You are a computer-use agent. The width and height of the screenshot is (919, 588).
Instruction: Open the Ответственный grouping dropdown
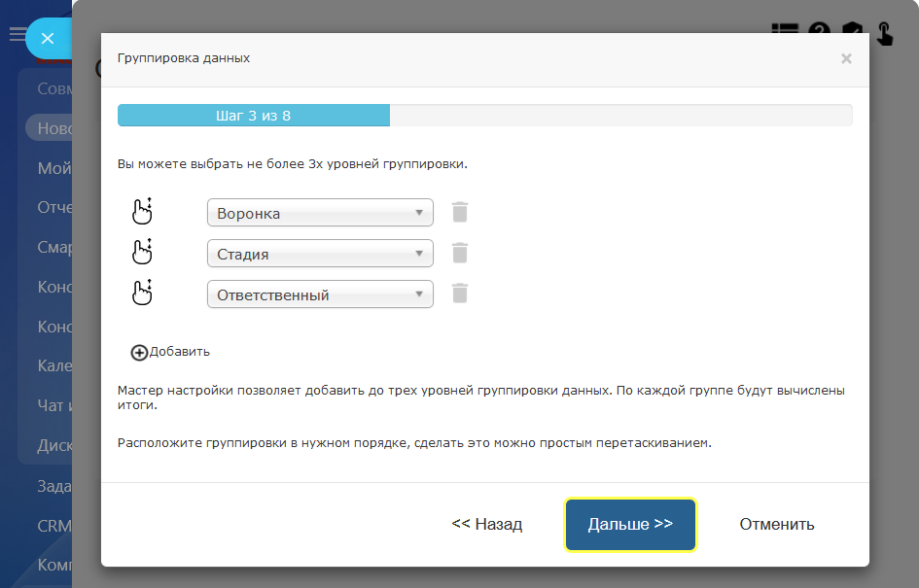[320, 294]
